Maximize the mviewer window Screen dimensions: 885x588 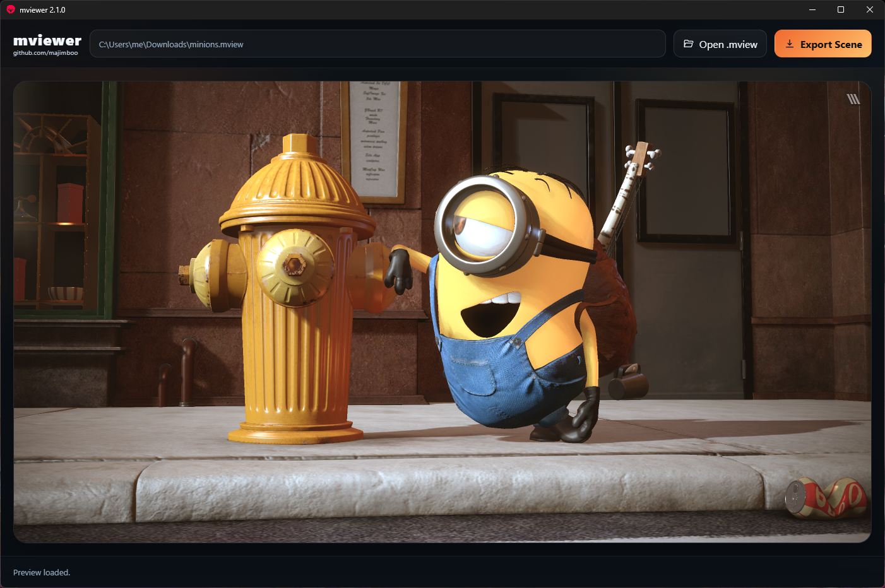click(840, 9)
